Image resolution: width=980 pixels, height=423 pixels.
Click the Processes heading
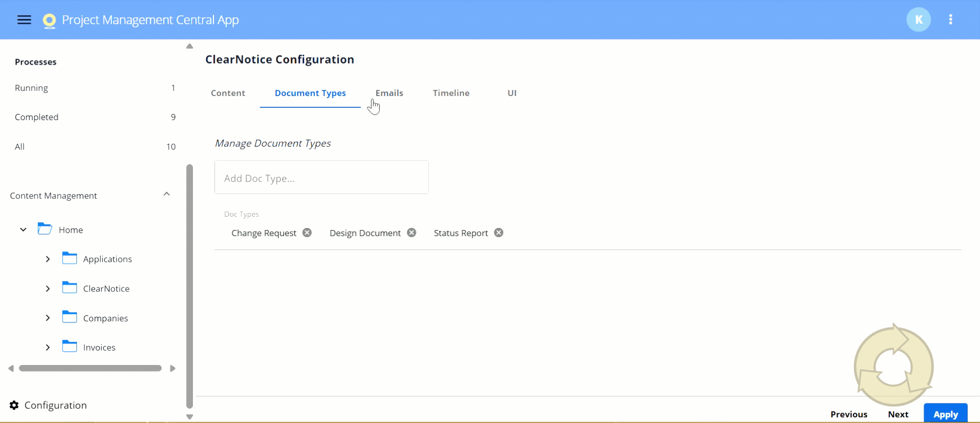(x=35, y=62)
